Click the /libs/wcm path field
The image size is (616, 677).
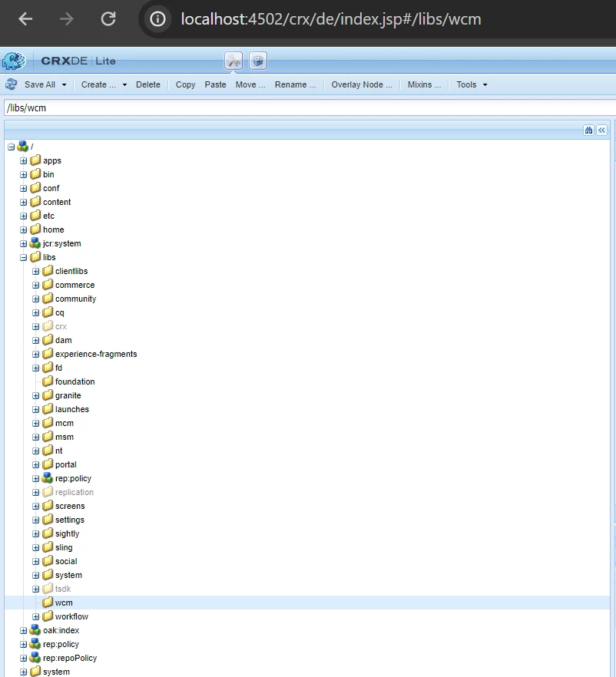click(310, 107)
